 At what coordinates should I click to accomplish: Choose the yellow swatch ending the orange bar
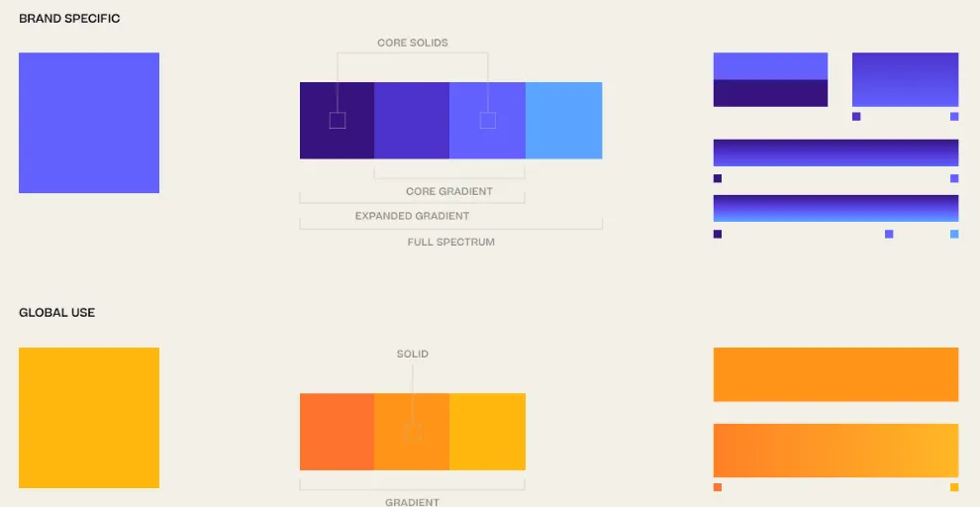pos(488,432)
